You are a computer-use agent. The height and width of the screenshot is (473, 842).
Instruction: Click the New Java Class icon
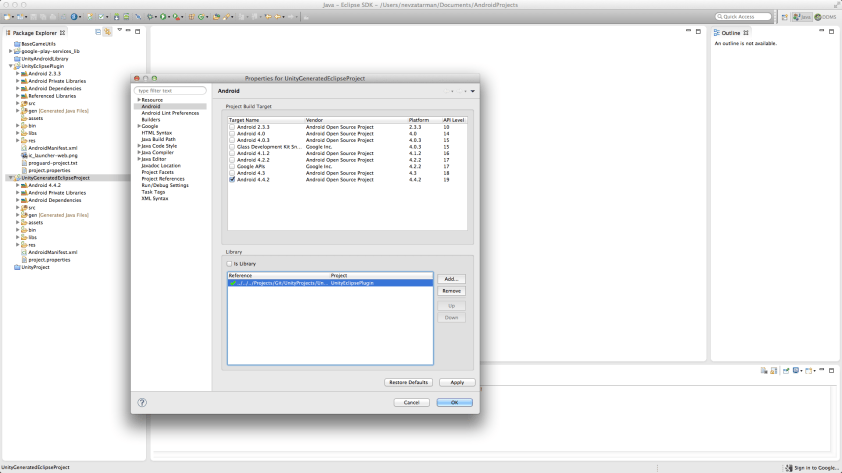(201, 17)
